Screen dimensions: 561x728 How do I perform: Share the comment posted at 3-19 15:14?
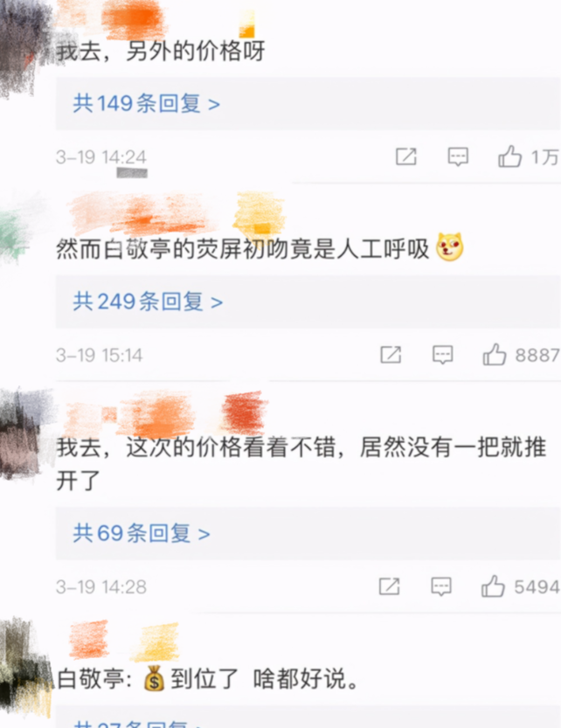pos(391,355)
